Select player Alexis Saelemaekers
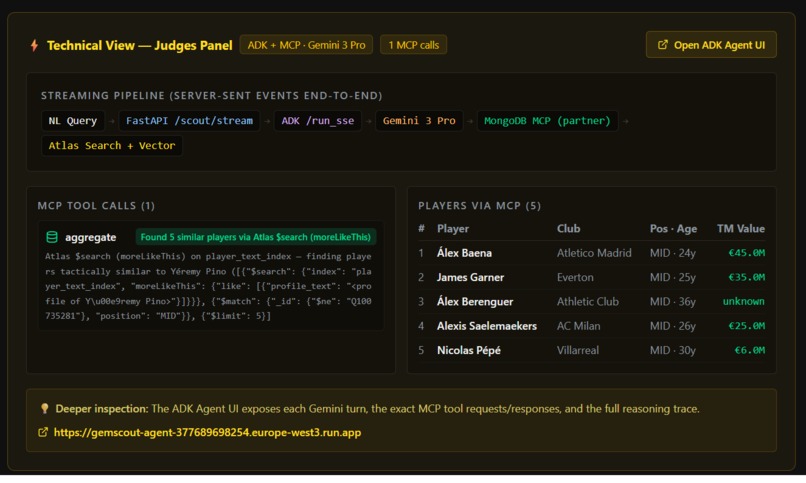 point(487,326)
